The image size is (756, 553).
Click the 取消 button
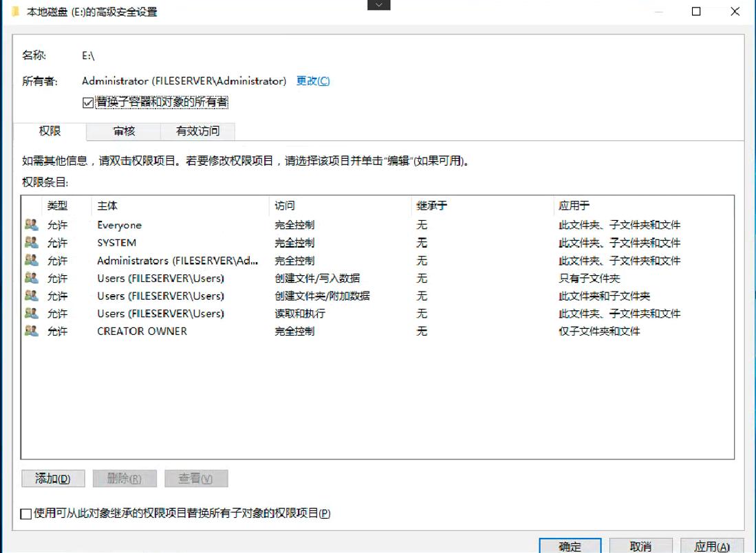coord(641,545)
